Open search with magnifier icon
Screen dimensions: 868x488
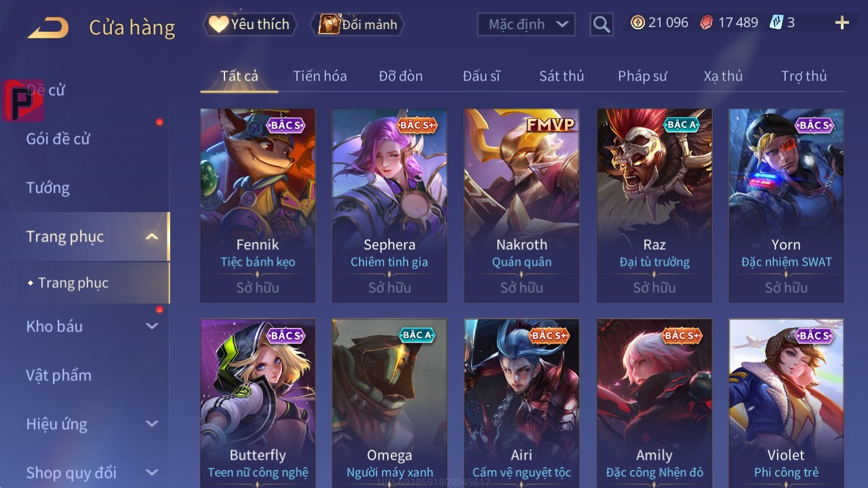coord(601,24)
